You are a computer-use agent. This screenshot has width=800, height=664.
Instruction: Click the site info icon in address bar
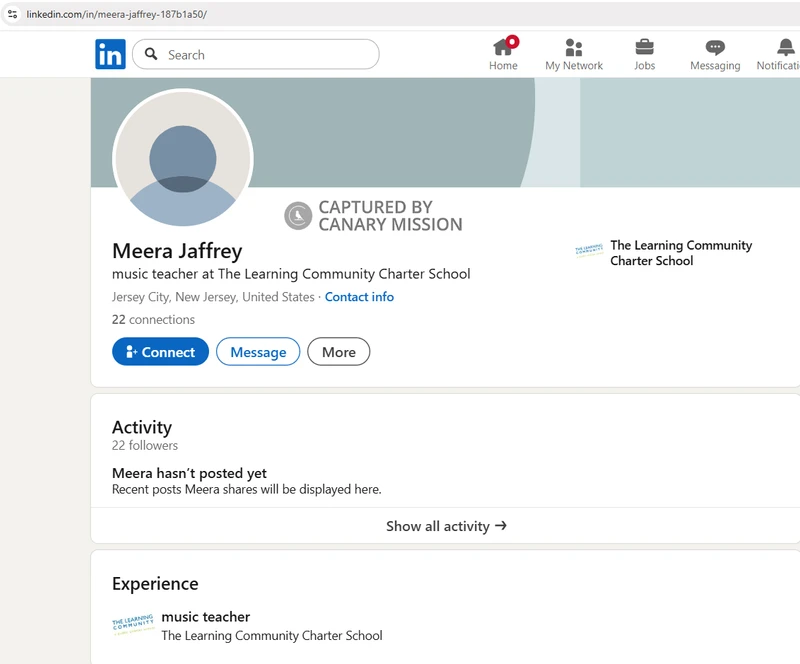click(12, 15)
